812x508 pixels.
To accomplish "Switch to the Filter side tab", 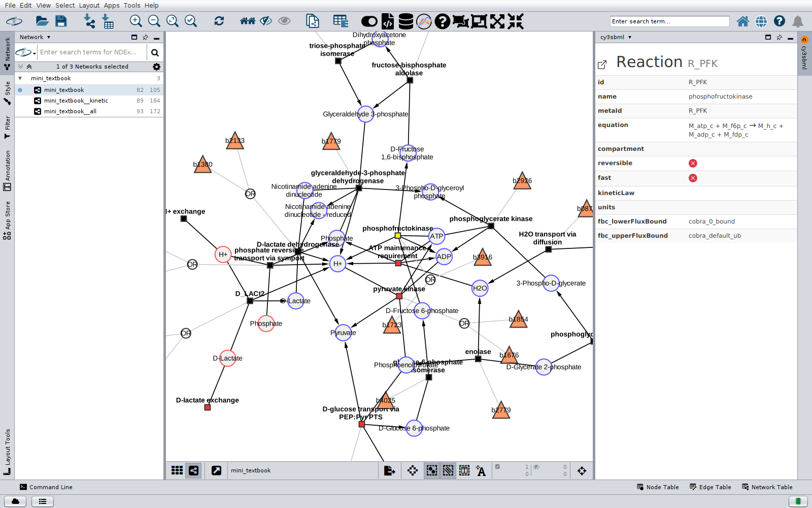I will (7, 128).
